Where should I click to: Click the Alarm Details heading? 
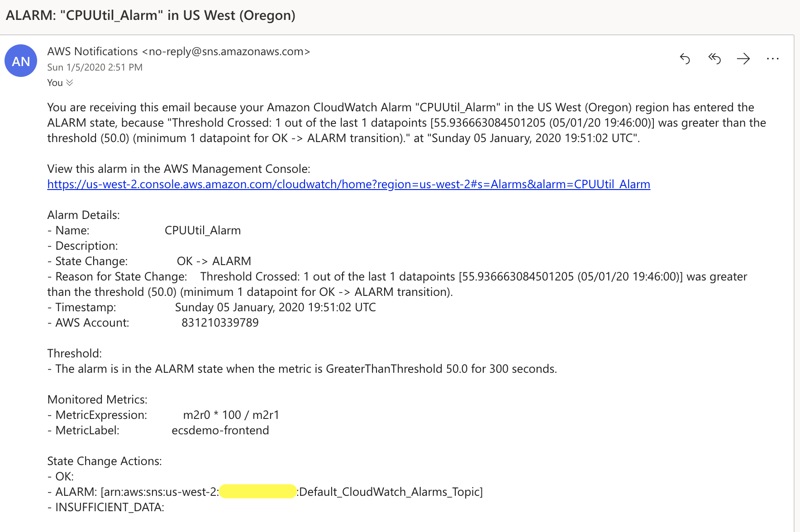click(83, 215)
